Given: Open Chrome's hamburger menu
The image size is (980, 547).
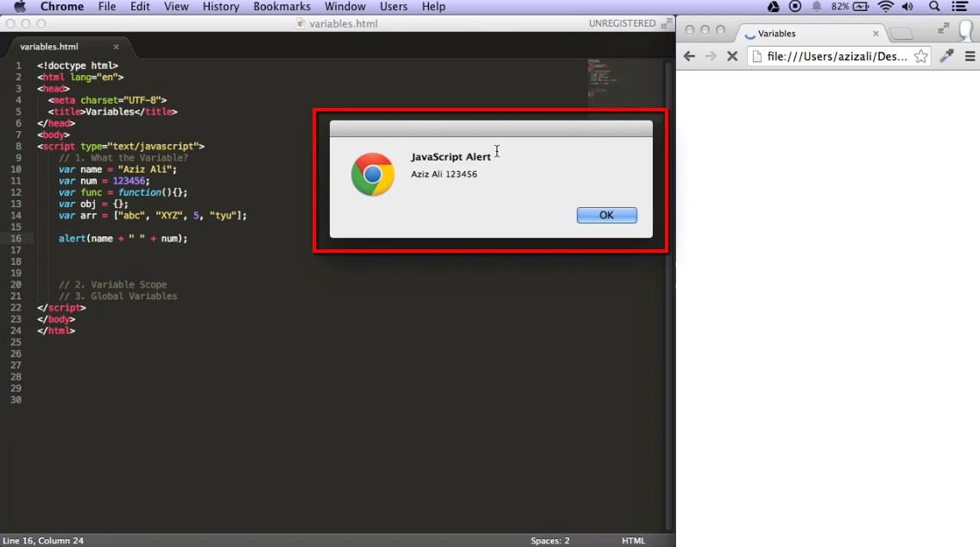Looking at the screenshot, I should 970,56.
